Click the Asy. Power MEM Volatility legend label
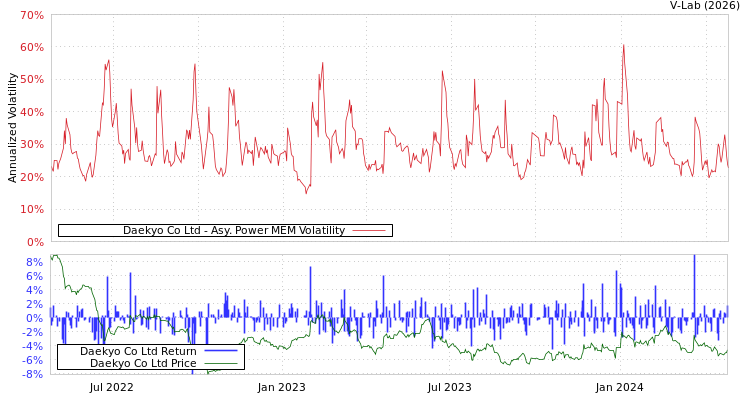Screen dimensions: 750x400 pos(233,230)
